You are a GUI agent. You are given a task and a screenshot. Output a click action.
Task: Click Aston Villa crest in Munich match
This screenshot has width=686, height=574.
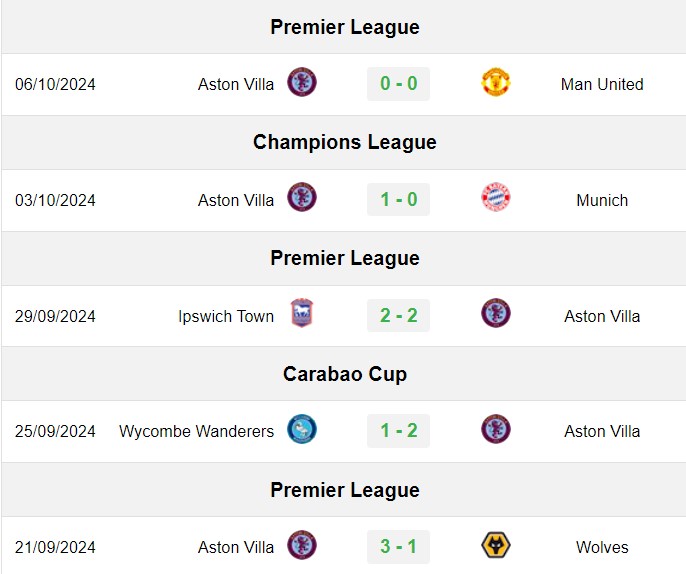(x=302, y=197)
